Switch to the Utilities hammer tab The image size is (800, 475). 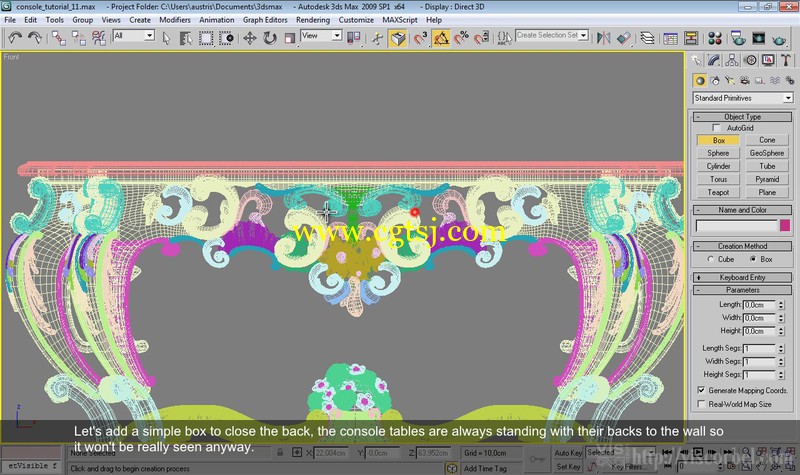[786, 60]
